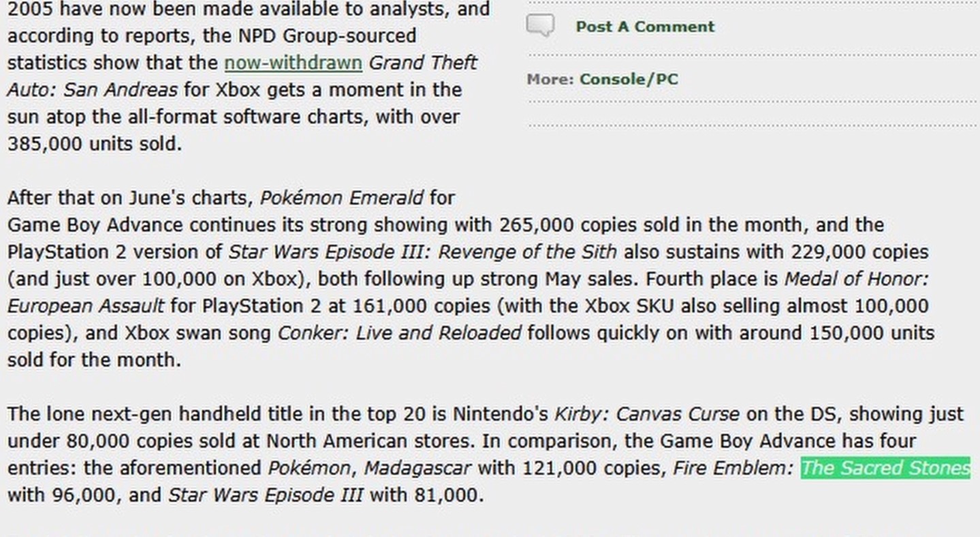980x537 pixels.
Task: Click the 385,000 units sold figure
Action: click(94, 144)
